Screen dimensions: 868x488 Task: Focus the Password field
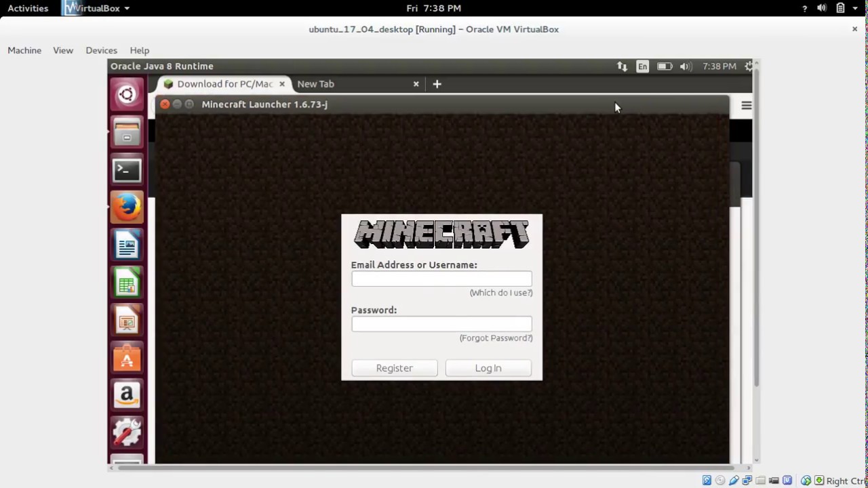(x=441, y=324)
